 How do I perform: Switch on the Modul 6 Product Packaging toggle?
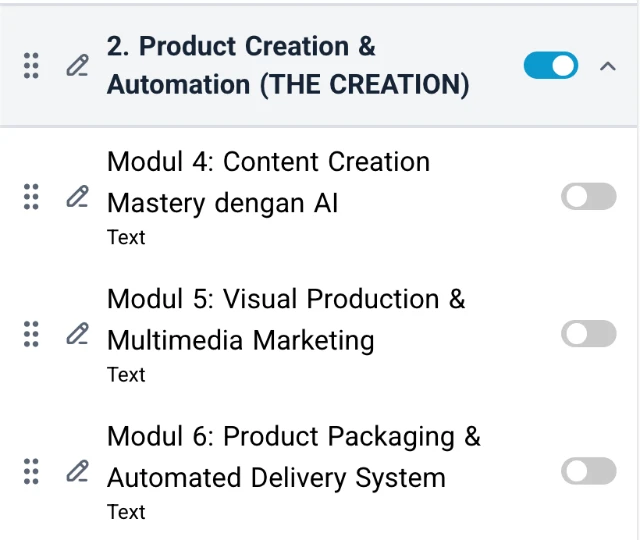[588, 471]
